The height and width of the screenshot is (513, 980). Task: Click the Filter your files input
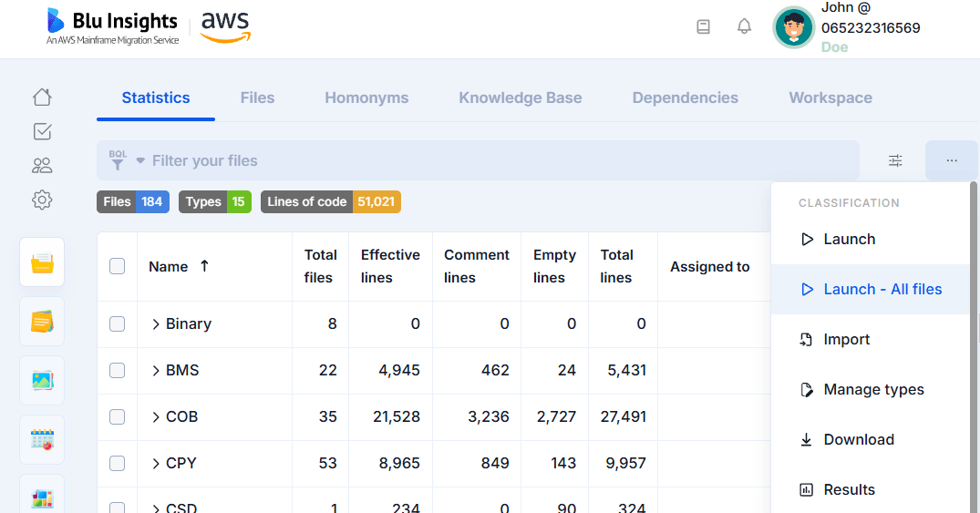tap(501, 160)
